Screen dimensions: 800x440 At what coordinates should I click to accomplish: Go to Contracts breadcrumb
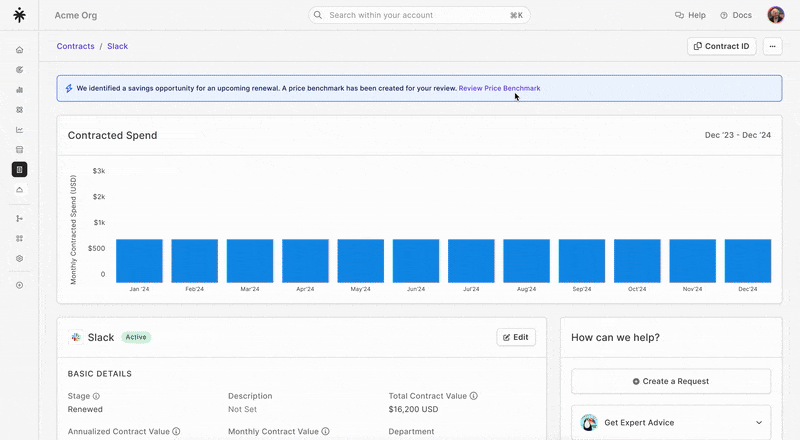[76, 46]
